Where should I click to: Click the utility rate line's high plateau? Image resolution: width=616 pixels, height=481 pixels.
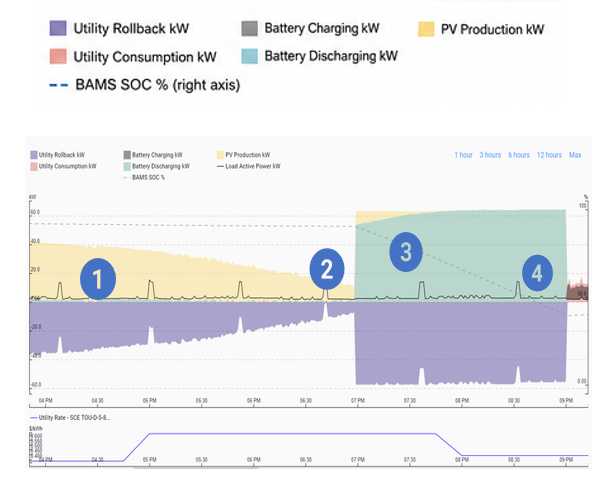[293, 433]
